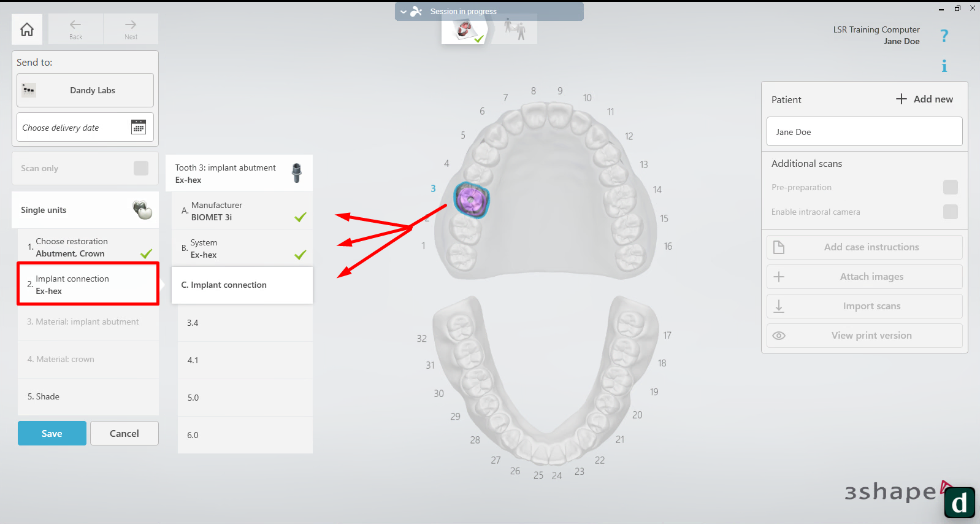This screenshot has width=980, height=524.
Task: Toggle the Pre-preparation checkbox
Action: pyautogui.click(x=950, y=187)
